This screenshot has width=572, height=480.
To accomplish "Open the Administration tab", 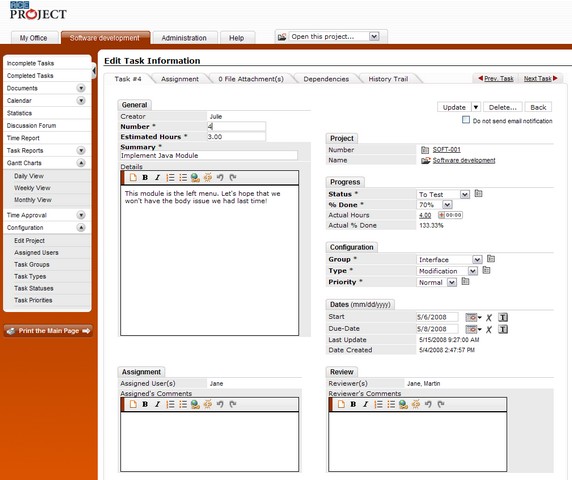I will pyautogui.click(x=184, y=38).
